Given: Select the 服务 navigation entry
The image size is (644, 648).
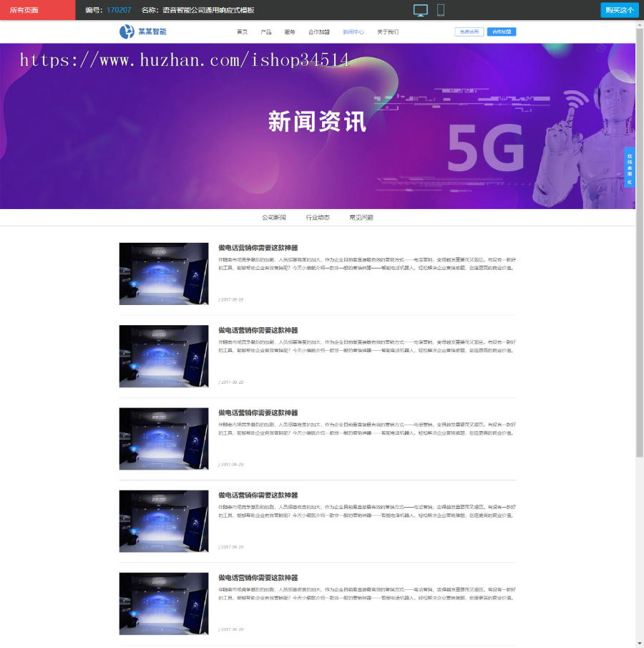Looking at the screenshot, I should click(289, 32).
